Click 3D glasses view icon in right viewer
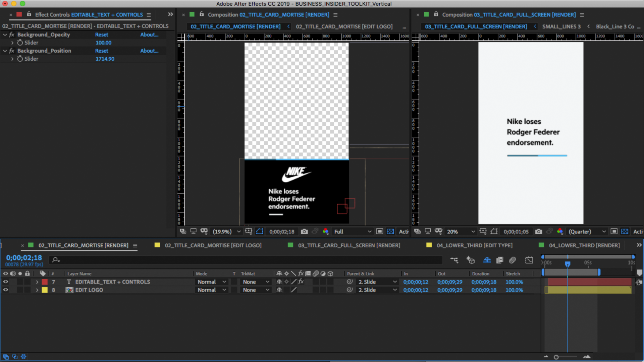This screenshot has height=362, width=644. [438, 231]
